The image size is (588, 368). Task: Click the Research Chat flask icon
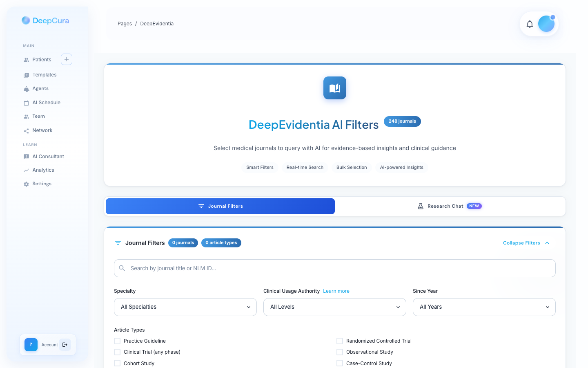[x=421, y=206]
